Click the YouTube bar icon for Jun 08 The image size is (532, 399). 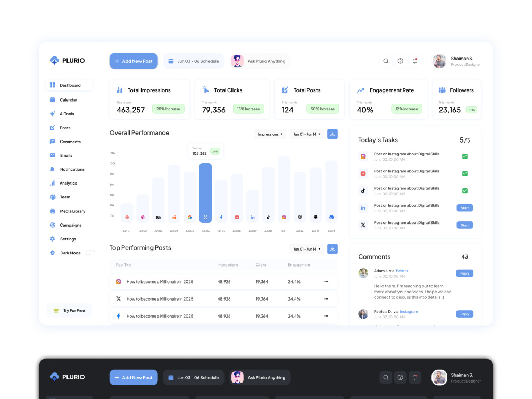pyautogui.click(x=237, y=217)
